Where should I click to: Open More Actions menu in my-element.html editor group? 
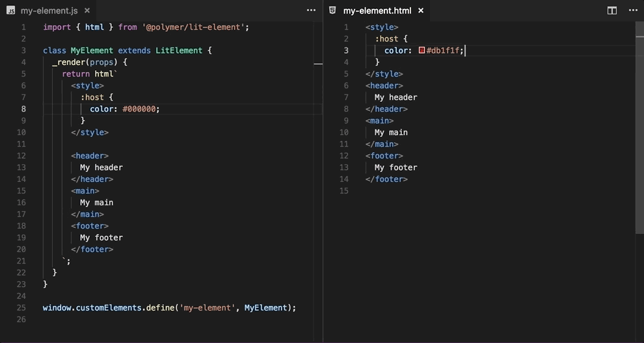point(633,10)
